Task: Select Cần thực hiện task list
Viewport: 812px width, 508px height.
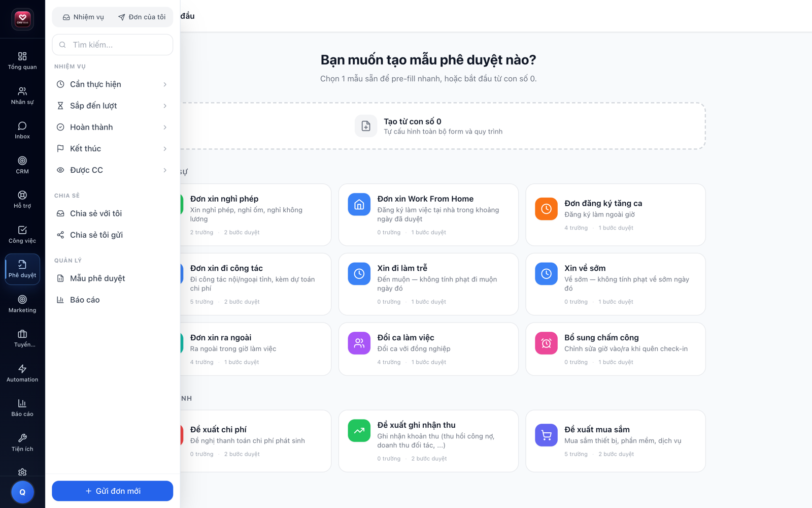Action: click(x=112, y=84)
